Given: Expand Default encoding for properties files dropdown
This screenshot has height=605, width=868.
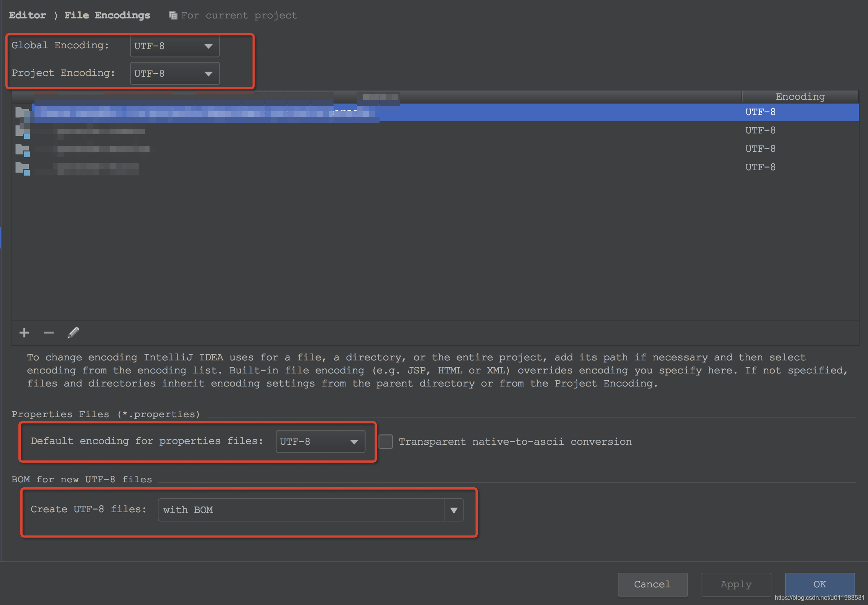Looking at the screenshot, I should click(353, 441).
